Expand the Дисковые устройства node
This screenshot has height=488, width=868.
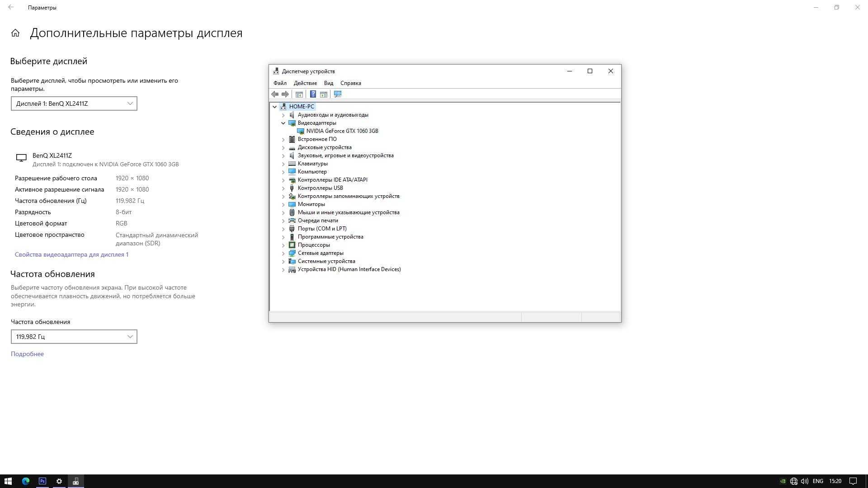(283, 147)
